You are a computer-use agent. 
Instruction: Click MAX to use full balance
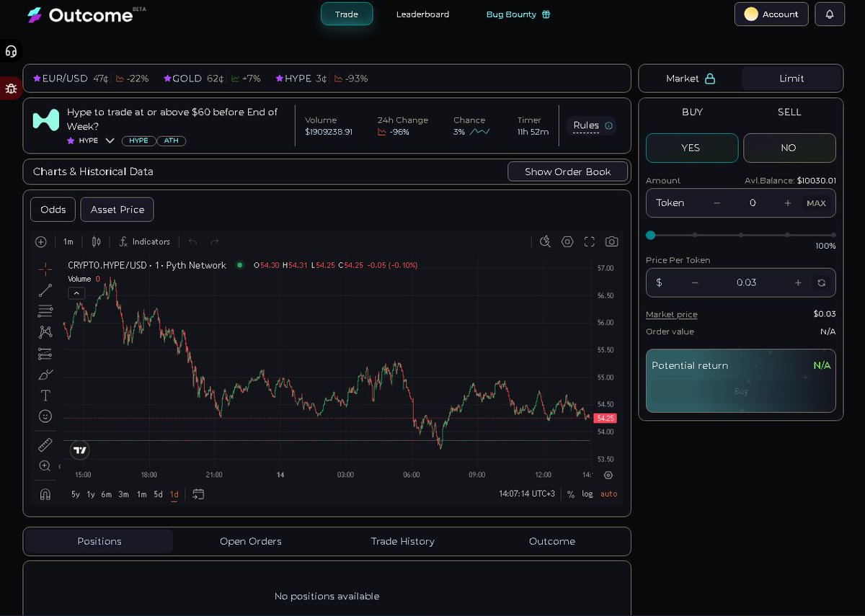tap(817, 203)
